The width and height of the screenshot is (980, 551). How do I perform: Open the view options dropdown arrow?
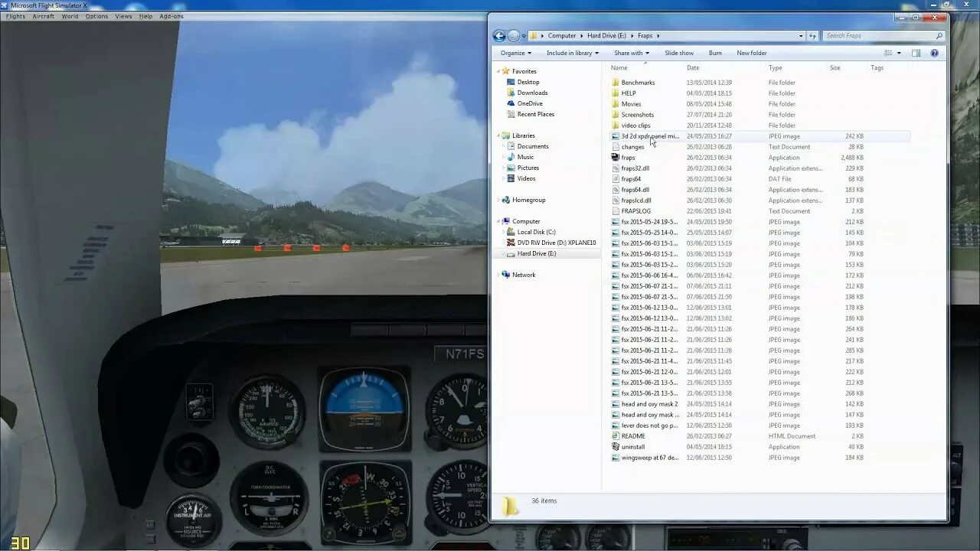coord(897,53)
